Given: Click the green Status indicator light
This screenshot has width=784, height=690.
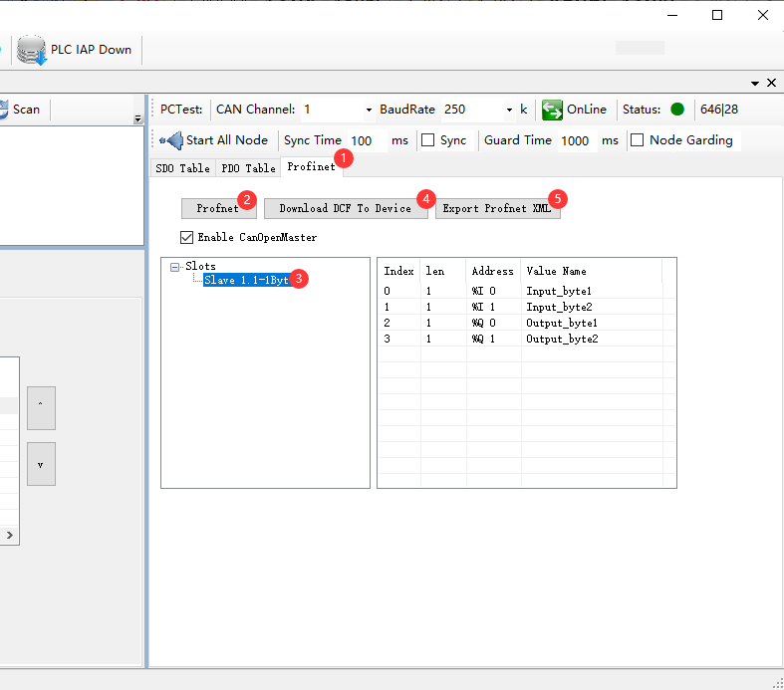Looking at the screenshot, I should pos(677,110).
